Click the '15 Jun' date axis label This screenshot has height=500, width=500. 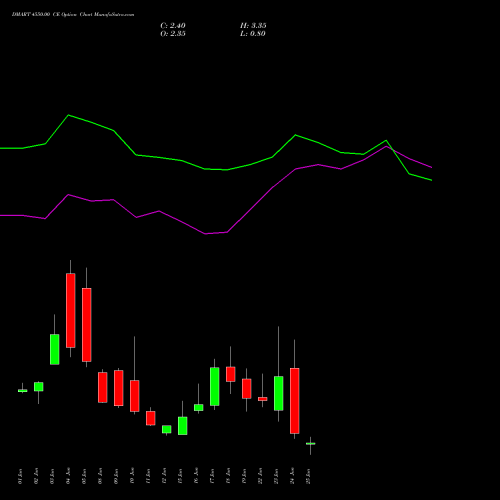[180, 476]
